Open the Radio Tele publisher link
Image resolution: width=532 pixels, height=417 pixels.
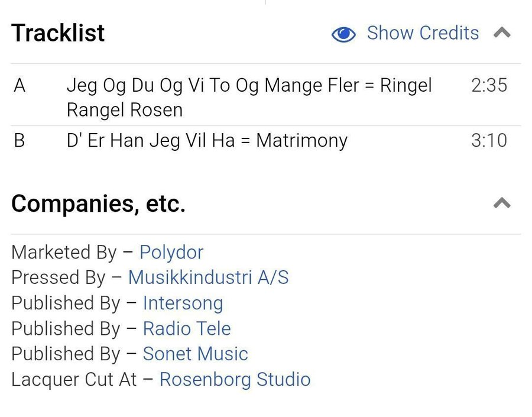pyautogui.click(x=187, y=328)
